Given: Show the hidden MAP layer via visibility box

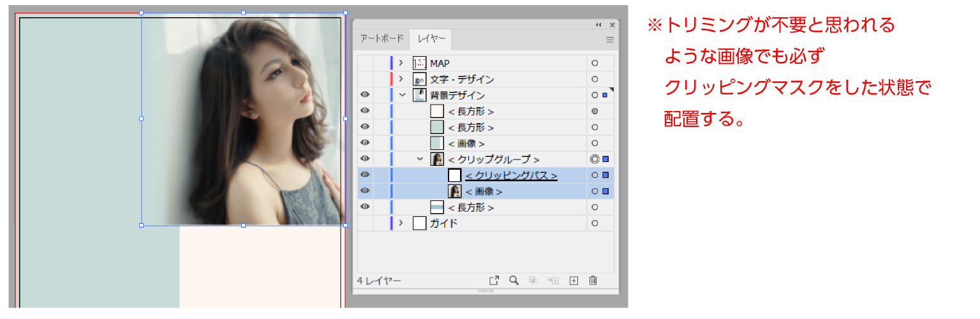Looking at the screenshot, I should click(365, 63).
